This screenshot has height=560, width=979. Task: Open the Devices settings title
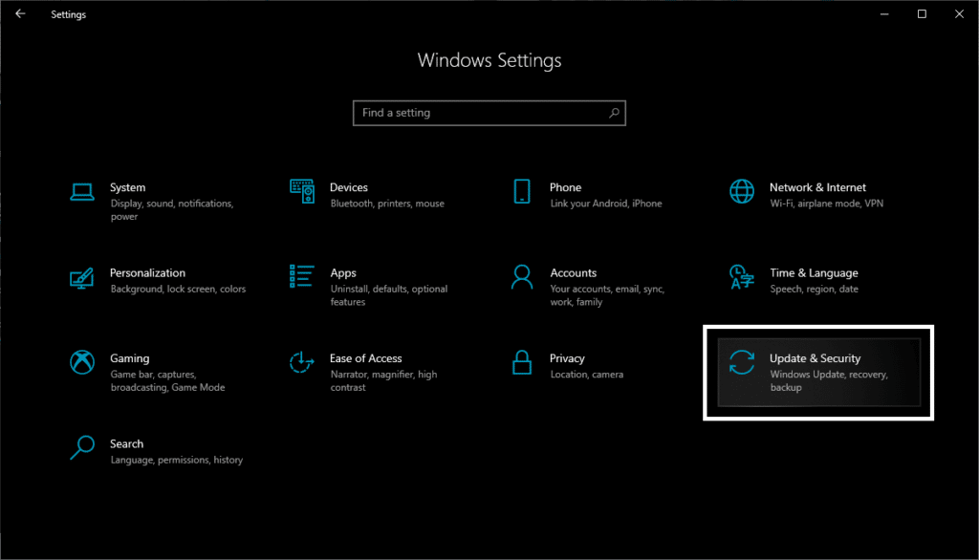tap(348, 187)
